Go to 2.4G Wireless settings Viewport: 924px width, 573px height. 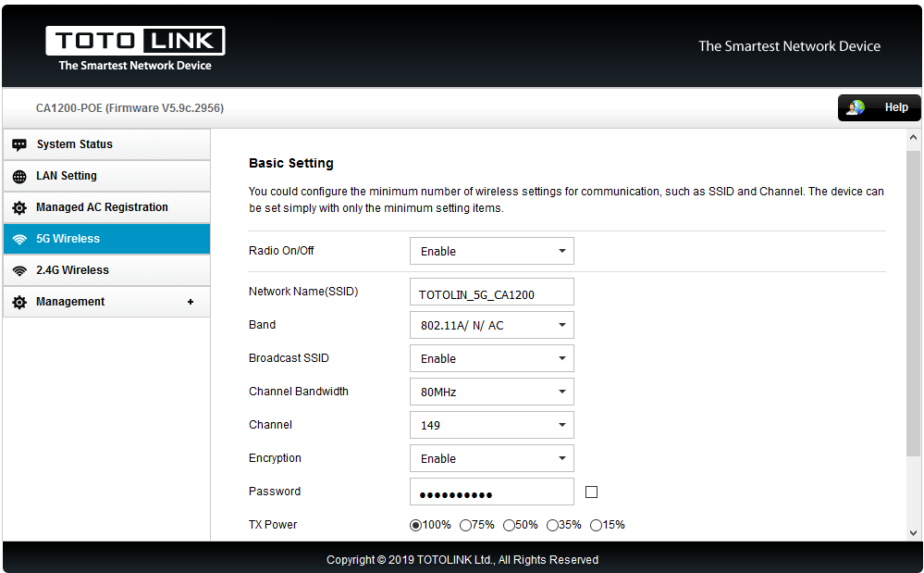coord(106,270)
